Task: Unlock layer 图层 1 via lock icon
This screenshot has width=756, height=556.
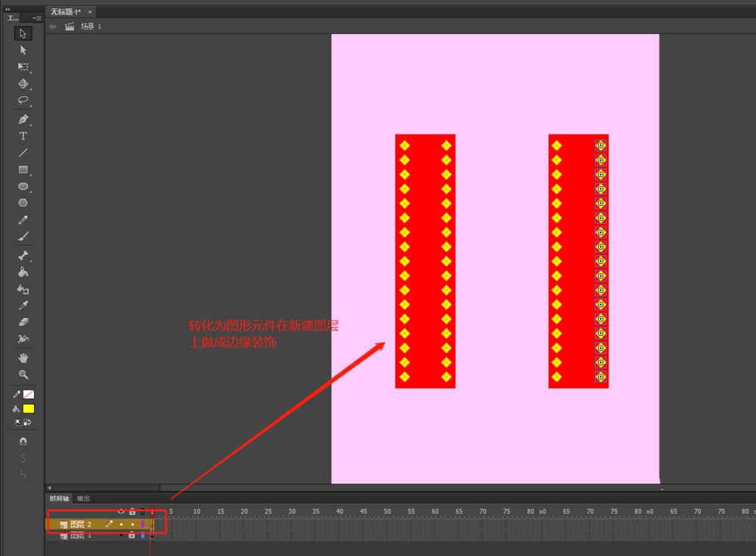Action: [x=132, y=536]
